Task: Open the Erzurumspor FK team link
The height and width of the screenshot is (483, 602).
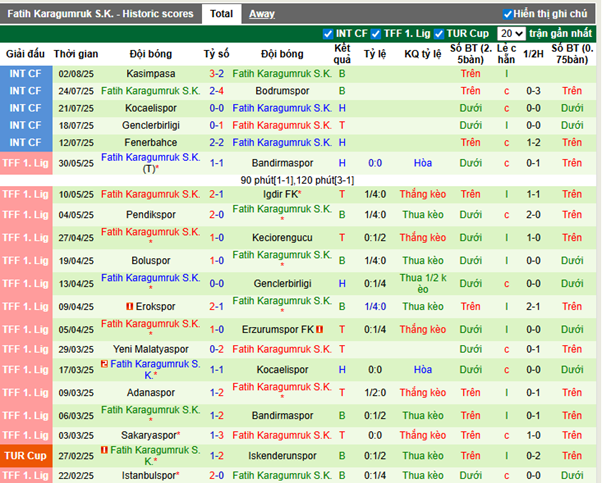Action: [x=278, y=329]
